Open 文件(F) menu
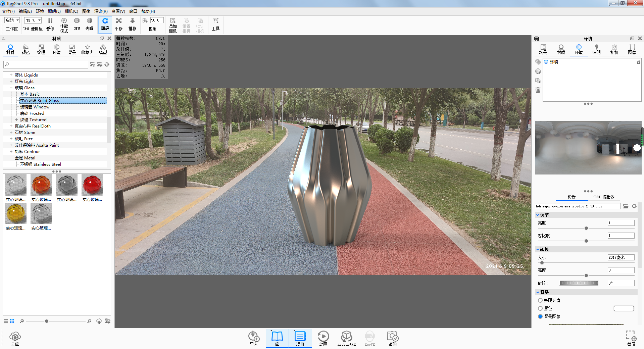 tap(8, 11)
